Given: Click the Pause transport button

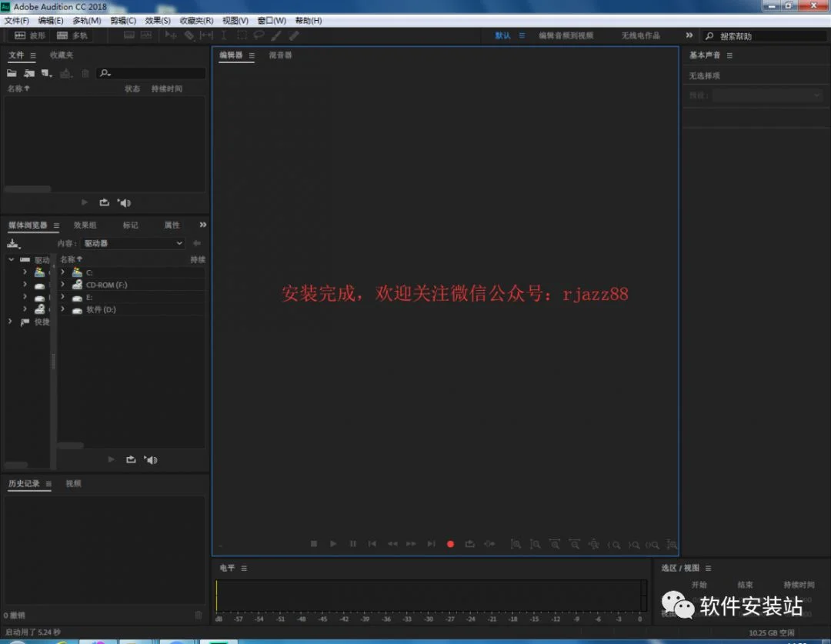Looking at the screenshot, I should pos(353,544).
